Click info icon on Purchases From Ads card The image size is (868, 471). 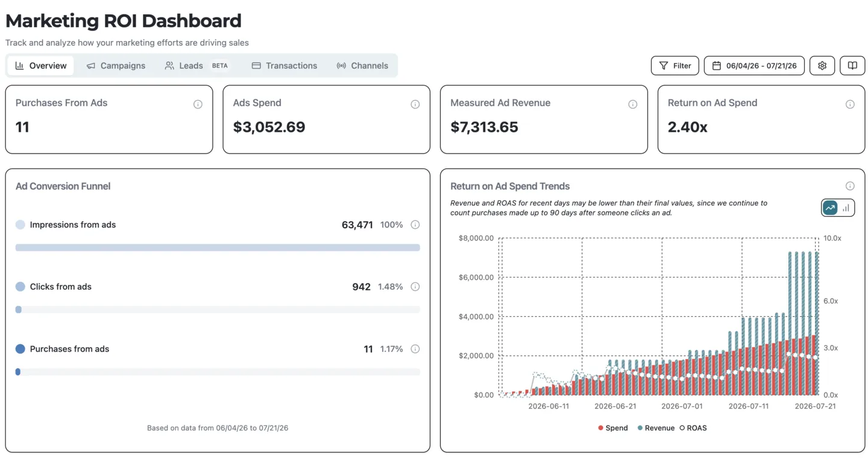[x=198, y=104]
